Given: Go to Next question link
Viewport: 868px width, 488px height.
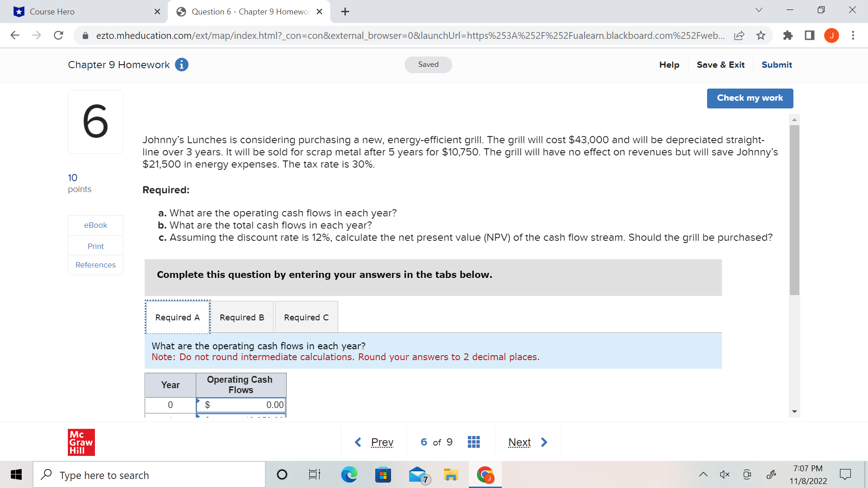Looking at the screenshot, I should pos(519,442).
